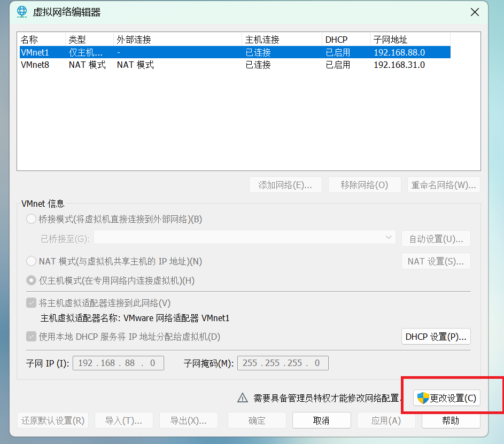
Task: Click the 子网 IP input field
Action: (x=118, y=363)
